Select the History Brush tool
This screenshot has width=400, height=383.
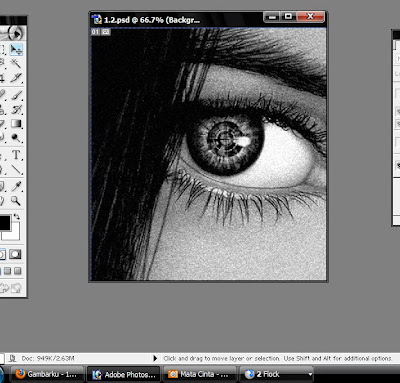[16, 109]
